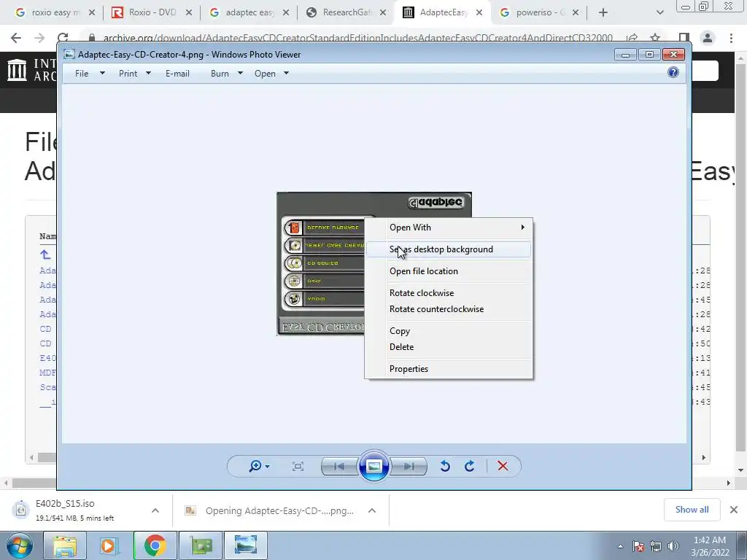Close the downloads bar
This screenshot has height=560, width=747.
click(734, 510)
